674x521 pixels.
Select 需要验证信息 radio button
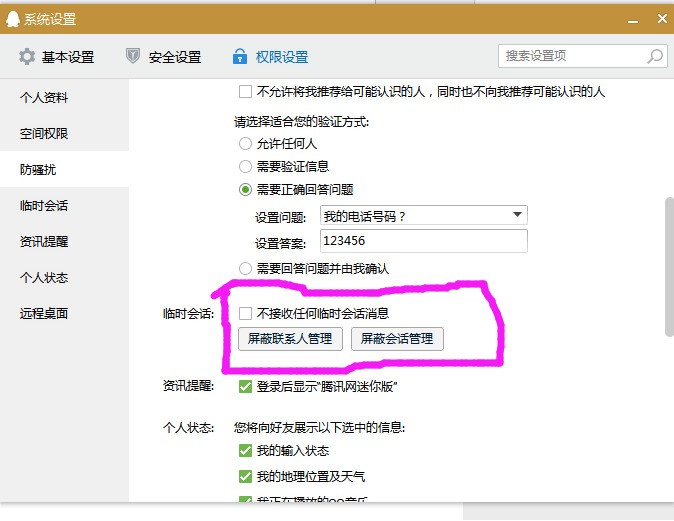pyautogui.click(x=245, y=166)
